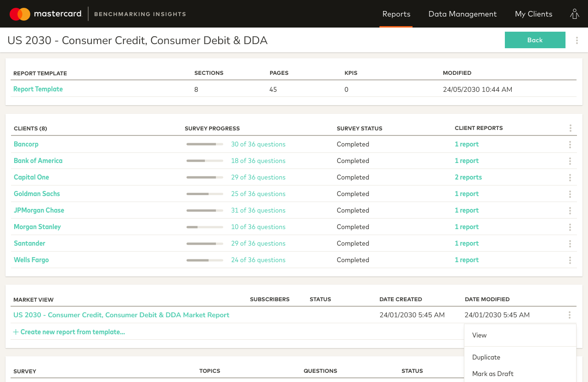
Task: Open the JPMorgan Chase row options menu
Action: pos(570,211)
